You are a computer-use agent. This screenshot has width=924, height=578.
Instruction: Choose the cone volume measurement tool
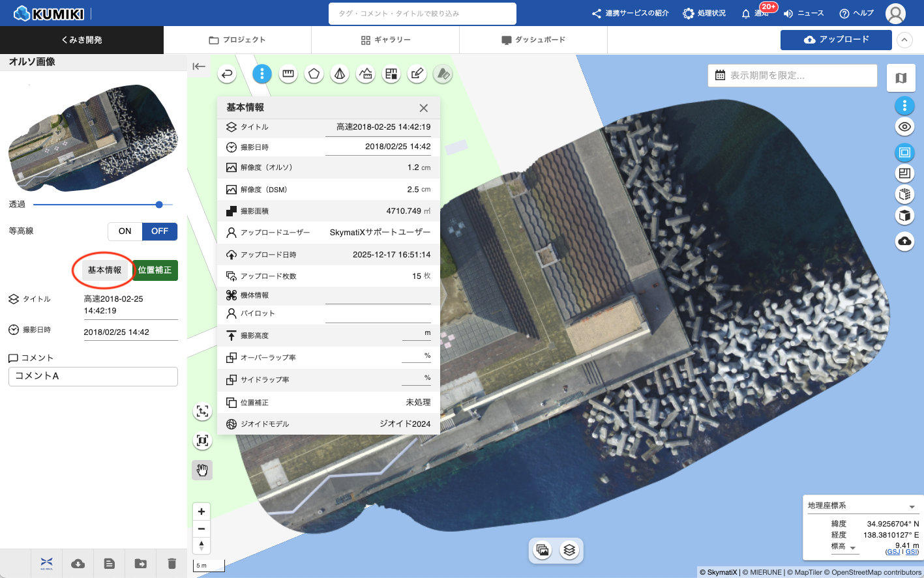click(340, 74)
